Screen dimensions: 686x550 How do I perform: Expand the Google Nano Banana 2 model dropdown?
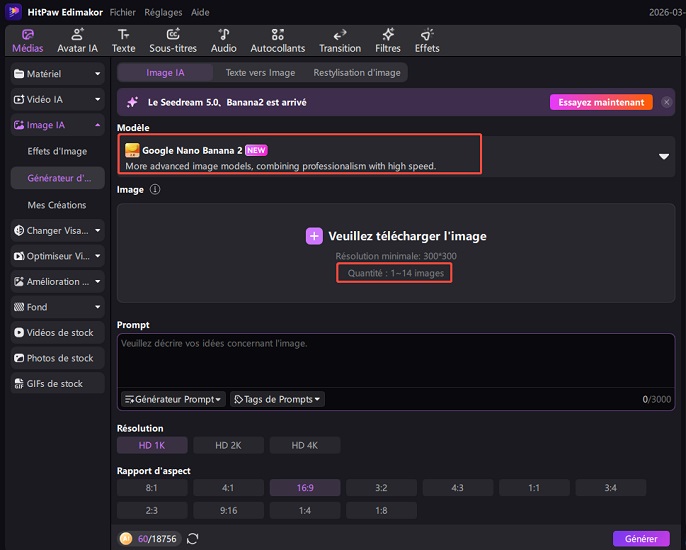pyautogui.click(x=663, y=156)
